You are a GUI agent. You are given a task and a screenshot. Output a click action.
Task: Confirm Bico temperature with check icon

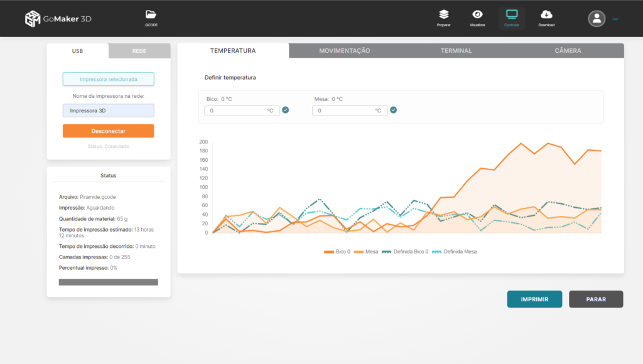click(x=285, y=110)
